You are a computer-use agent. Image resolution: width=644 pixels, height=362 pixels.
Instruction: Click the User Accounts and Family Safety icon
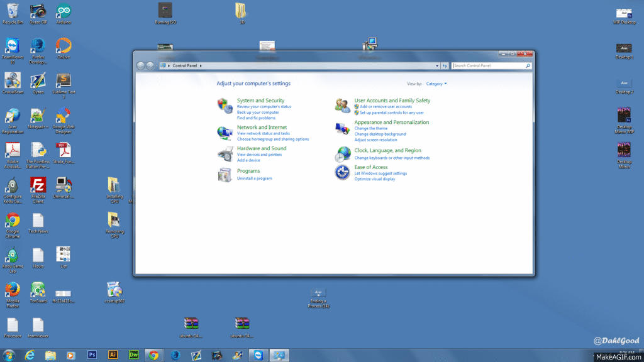click(343, 106)
